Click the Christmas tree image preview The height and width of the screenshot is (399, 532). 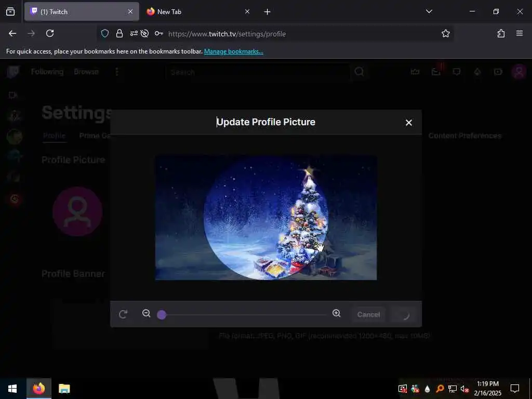click(265, 218)
